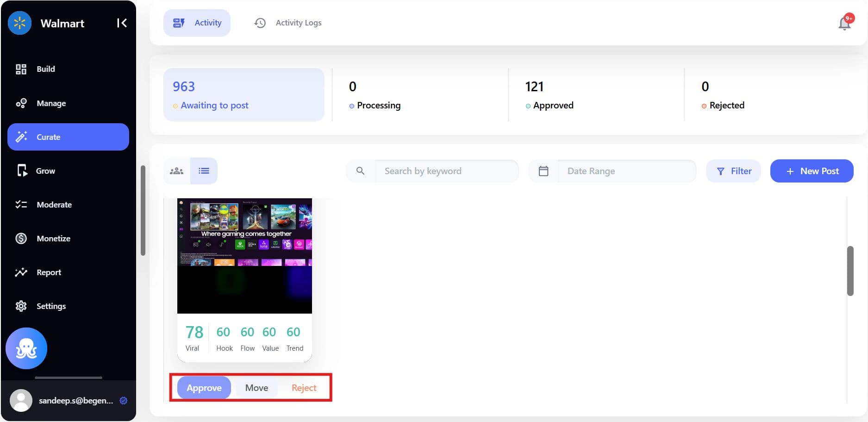Click the search magnifier icon
Viewport: 868px width, 422px height.
click(x=360, y=171)
